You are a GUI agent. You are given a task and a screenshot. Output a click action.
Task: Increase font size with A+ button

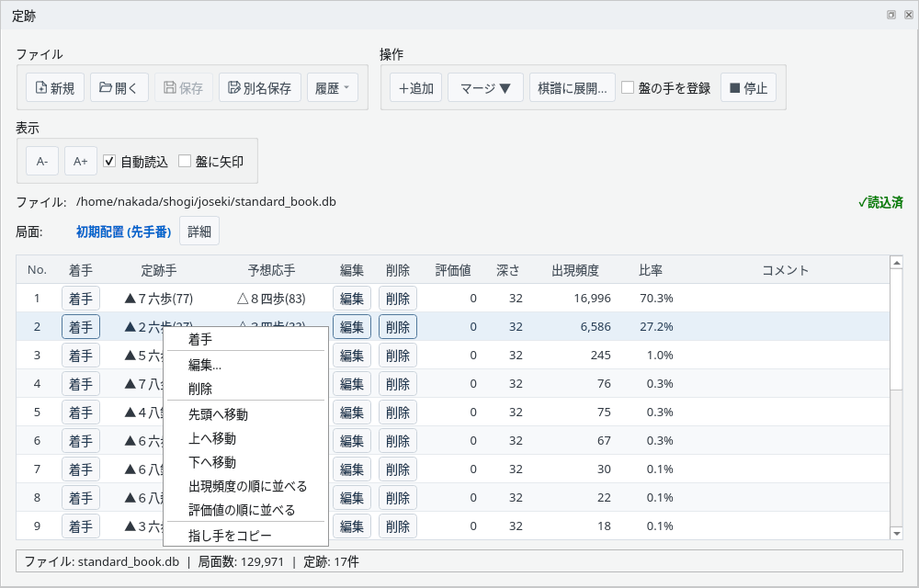click(x=80, y=161)
